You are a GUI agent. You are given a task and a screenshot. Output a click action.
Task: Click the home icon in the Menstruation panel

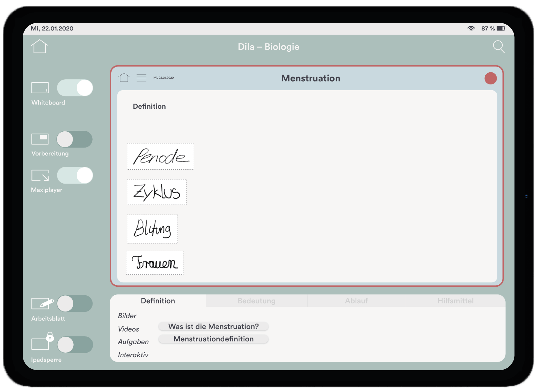coord(124,78)
